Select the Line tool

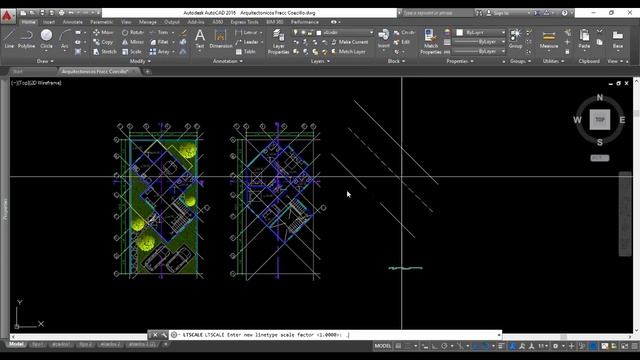coord(9,39)
